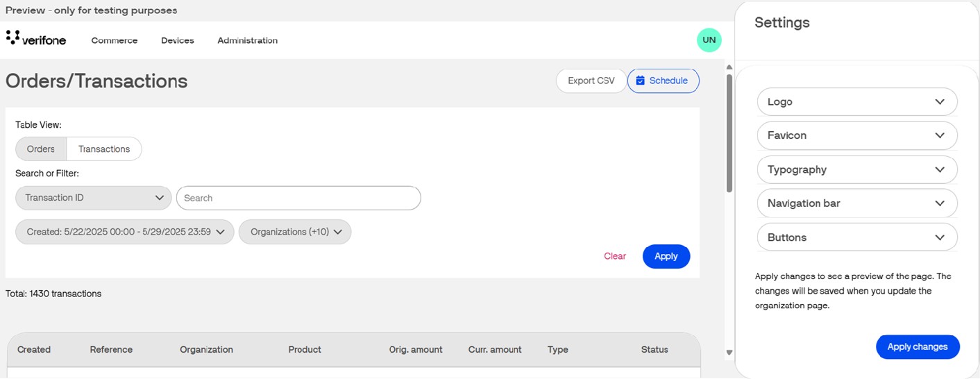Viewport: 980px width, 379px height.
Task: Open the Organizations (+10) dropdown
Action: pyautogui.click(x=295, y=232)
